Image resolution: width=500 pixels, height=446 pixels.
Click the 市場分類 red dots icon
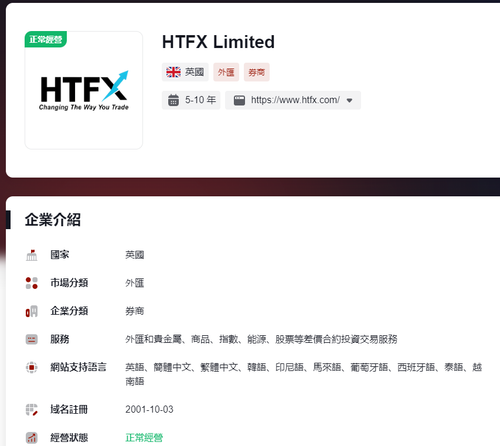coord(32,283)
